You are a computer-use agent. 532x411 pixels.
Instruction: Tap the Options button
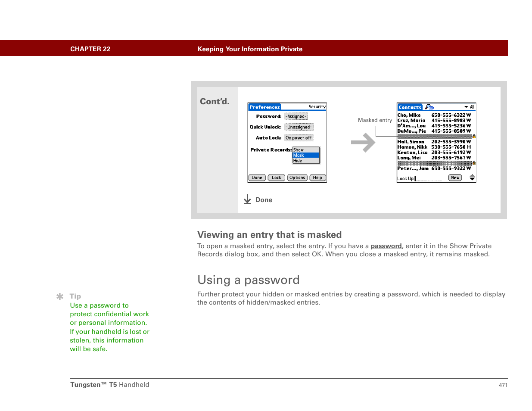coord(297,178)
